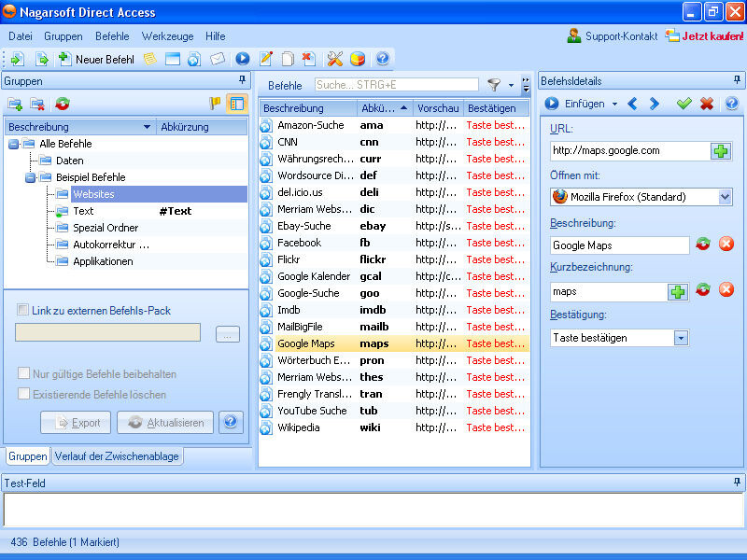Collapse the Beispiel Befehle tree node

point(31,177)
